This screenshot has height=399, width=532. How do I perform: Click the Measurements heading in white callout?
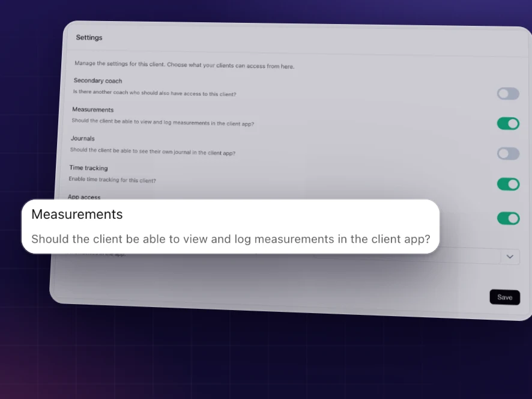77,215
